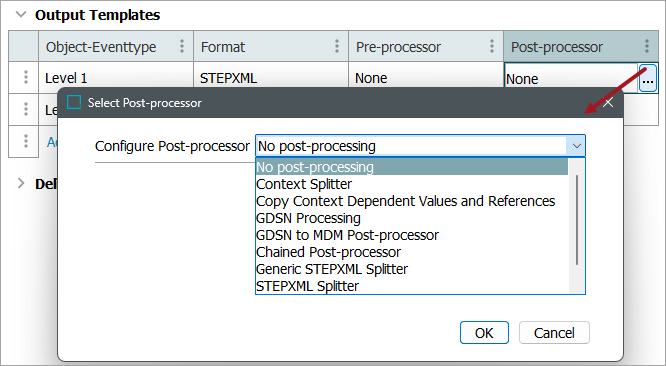Open Pre-processor column options menu
This screenshot has width=666, height=366.
coord(492,46)
